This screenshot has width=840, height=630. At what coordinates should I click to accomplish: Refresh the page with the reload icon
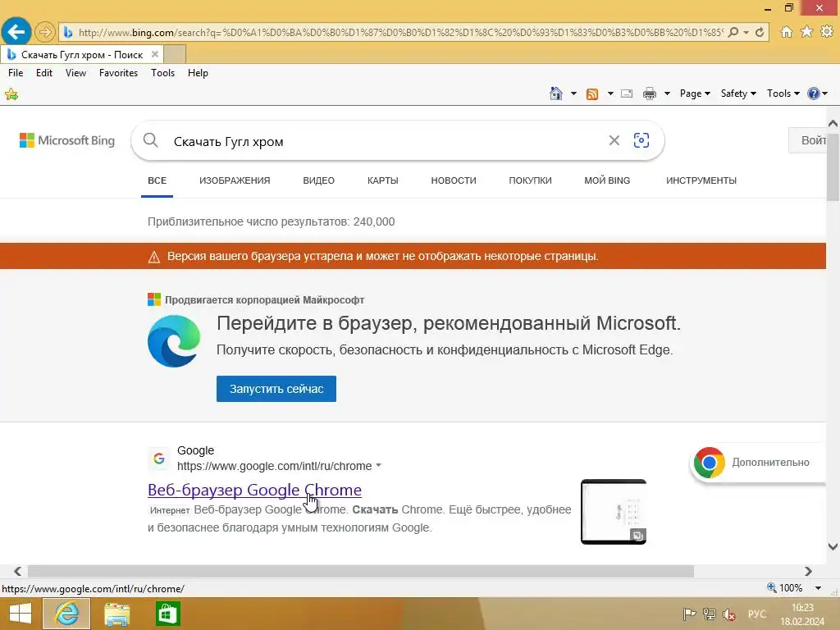760,32
